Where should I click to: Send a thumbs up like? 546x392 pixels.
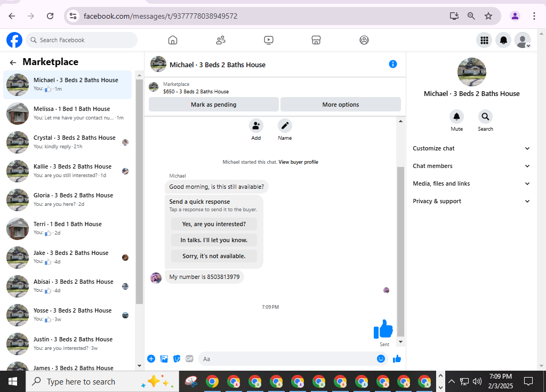pos(397,358)
